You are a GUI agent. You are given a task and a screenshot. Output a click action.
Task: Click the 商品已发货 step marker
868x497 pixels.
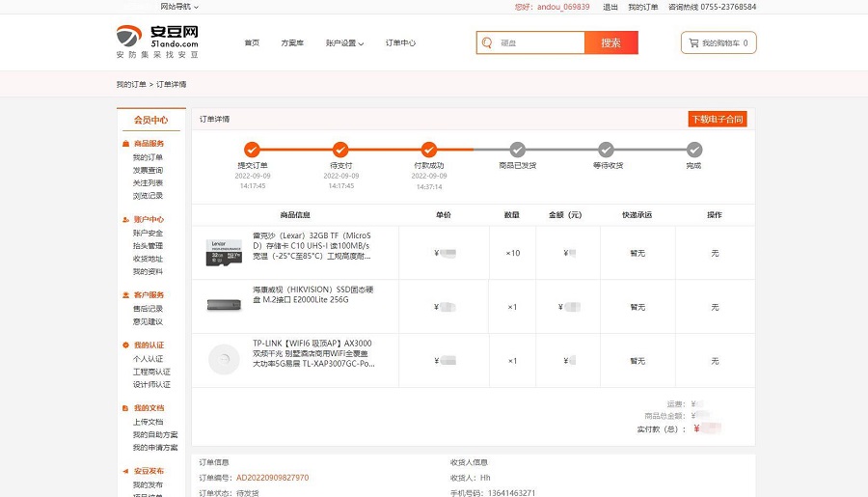coord(518,150)
